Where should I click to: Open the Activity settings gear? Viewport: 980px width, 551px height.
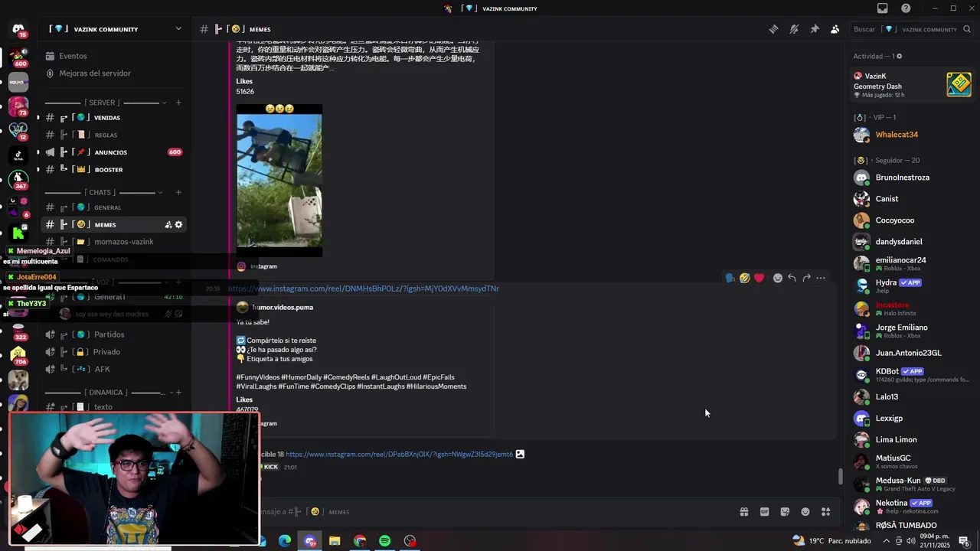coord(899,56)
